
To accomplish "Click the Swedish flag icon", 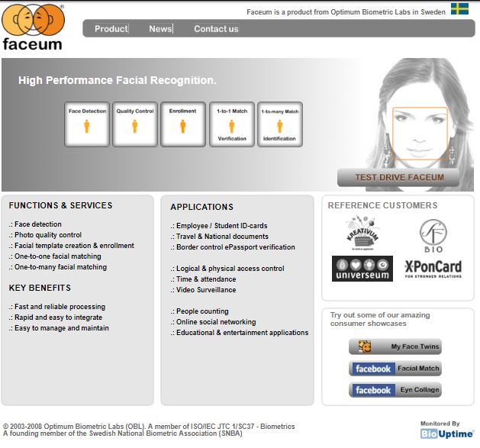I will coord(460,9).
